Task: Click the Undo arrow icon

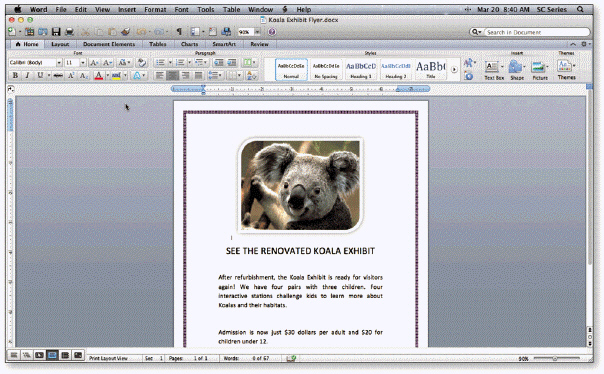Action: pos(141,32)
